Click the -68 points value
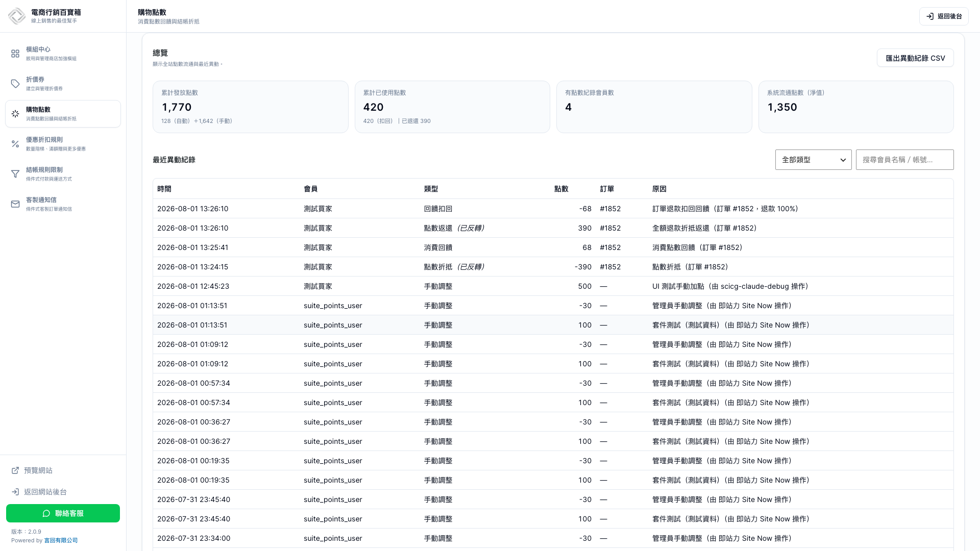Viewport: 980px width, 551px height. tap(585, 209)
